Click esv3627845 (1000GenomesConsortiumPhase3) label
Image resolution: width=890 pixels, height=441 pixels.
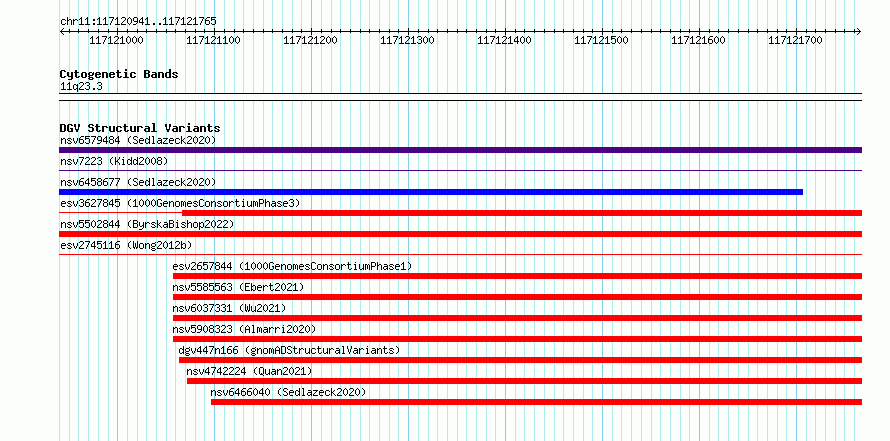[x=180, y=203]
